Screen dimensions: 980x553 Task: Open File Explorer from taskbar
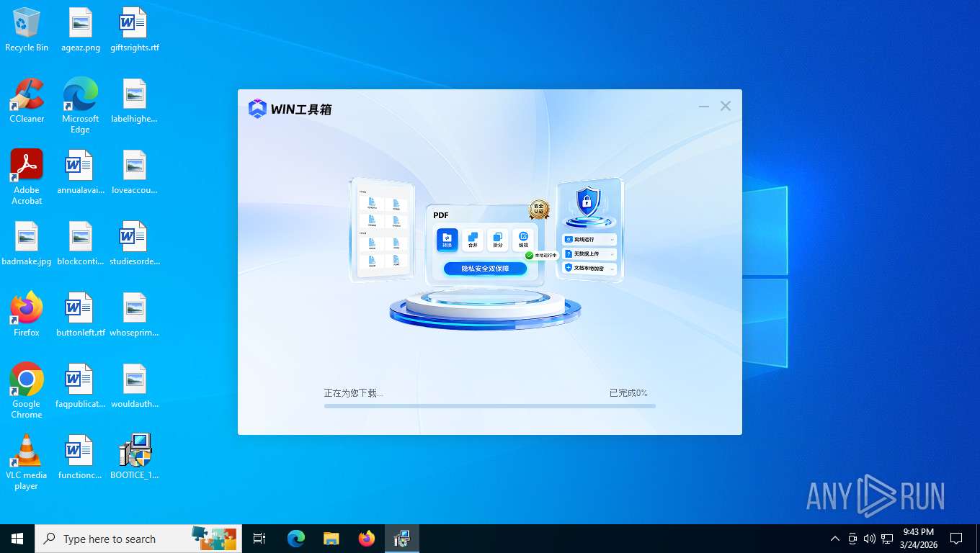pos(331,539)
